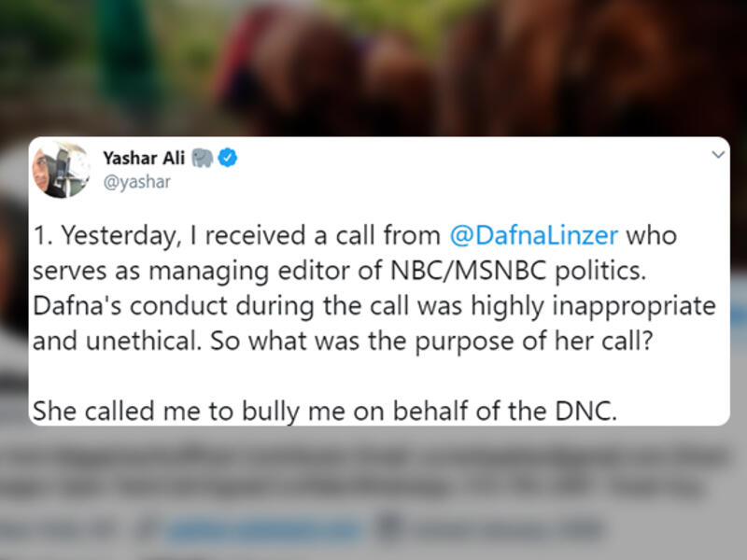Viewport: 747px width, 560px height.
Task: Click the line ending 'behalf of the DNC'
Action: [324, 411]
